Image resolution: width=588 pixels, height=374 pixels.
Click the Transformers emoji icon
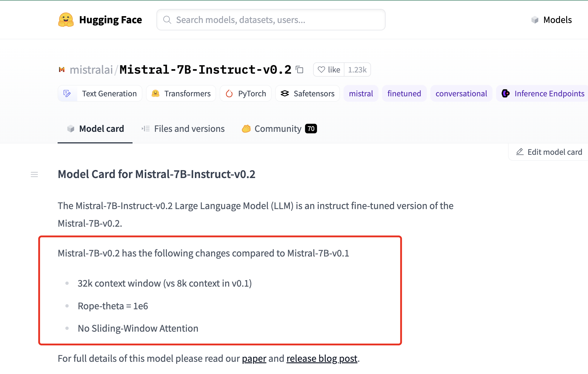(156, 94)
